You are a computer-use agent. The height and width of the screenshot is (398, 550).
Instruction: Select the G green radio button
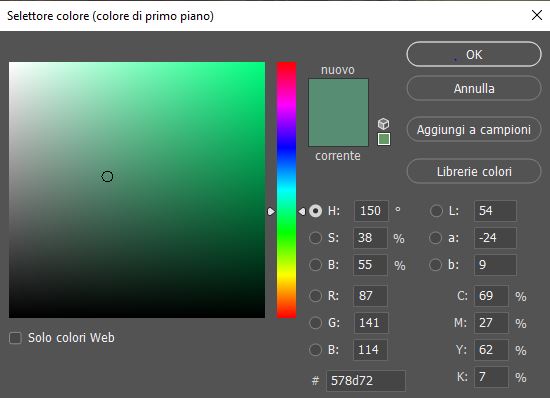coord(315,323)
